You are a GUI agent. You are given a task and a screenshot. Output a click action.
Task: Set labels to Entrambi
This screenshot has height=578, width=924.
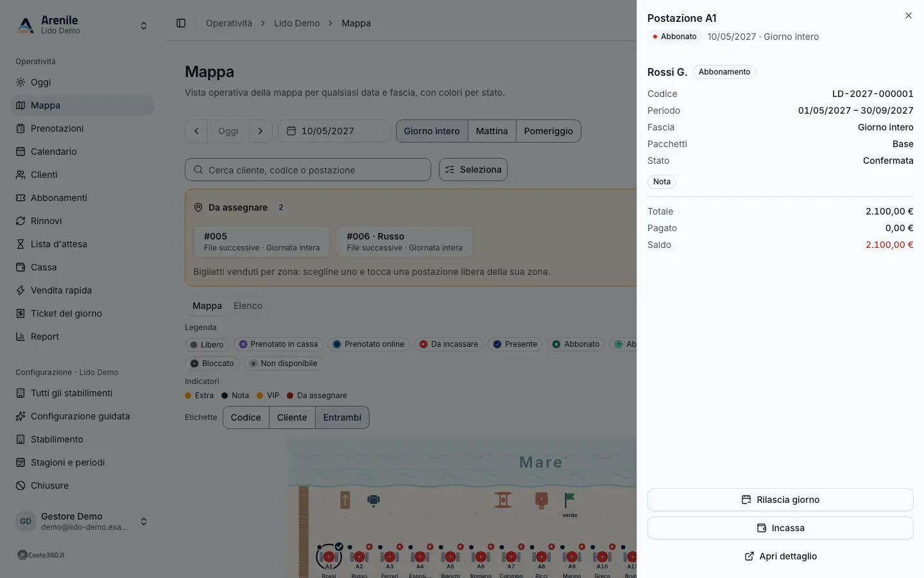pos(342,417)
